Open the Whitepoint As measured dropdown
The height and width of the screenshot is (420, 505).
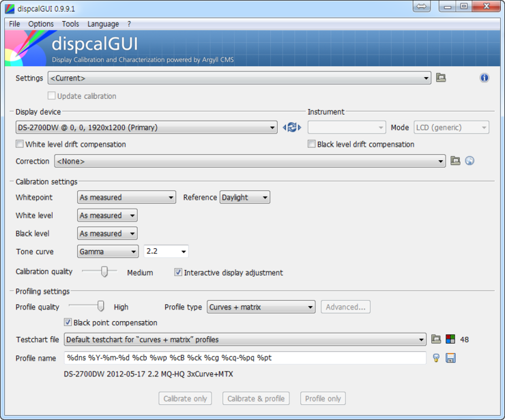coord(126,197)
